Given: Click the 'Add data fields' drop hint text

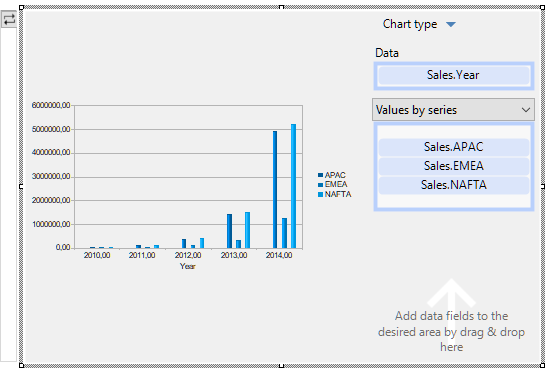Looking at the screenshot, I should click(451, 331).
